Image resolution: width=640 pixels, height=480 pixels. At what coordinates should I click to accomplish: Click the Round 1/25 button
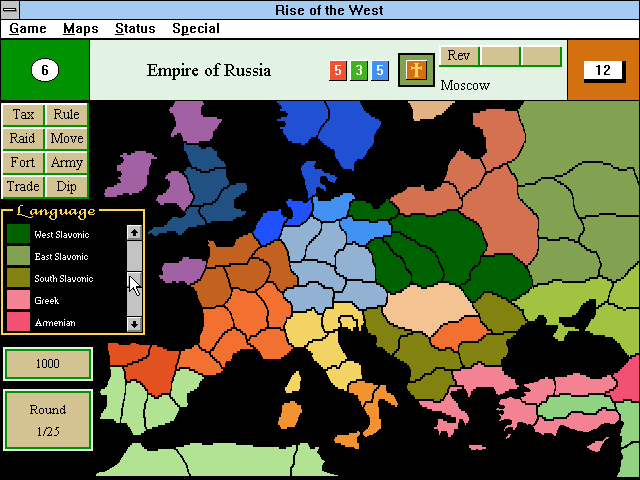48,420
